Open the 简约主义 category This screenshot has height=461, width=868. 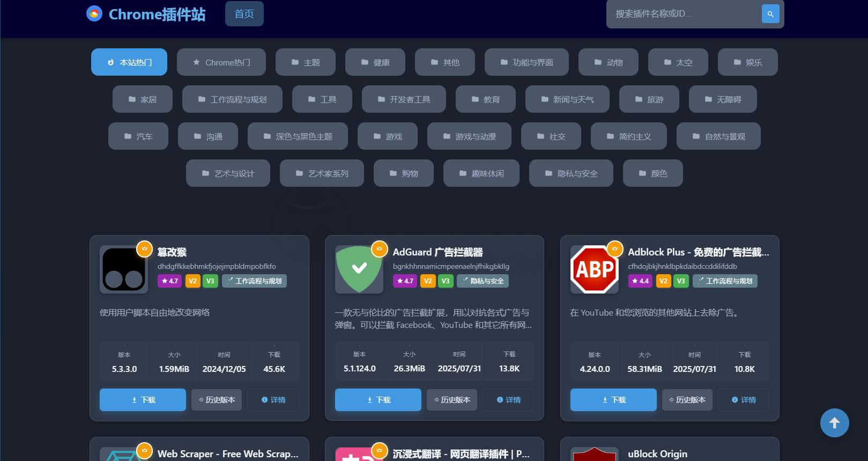629,136
